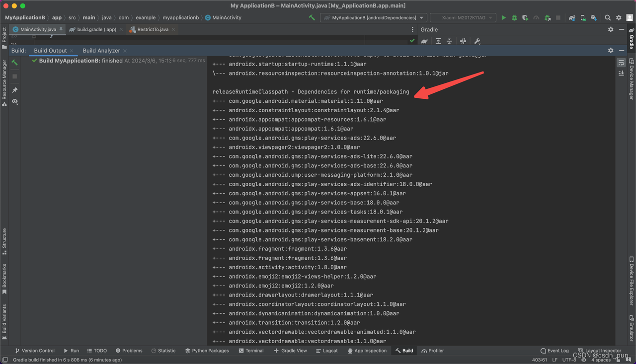Open SDK Manager toolbar icon
Screen dimensions: 636x364
[593, 17]
